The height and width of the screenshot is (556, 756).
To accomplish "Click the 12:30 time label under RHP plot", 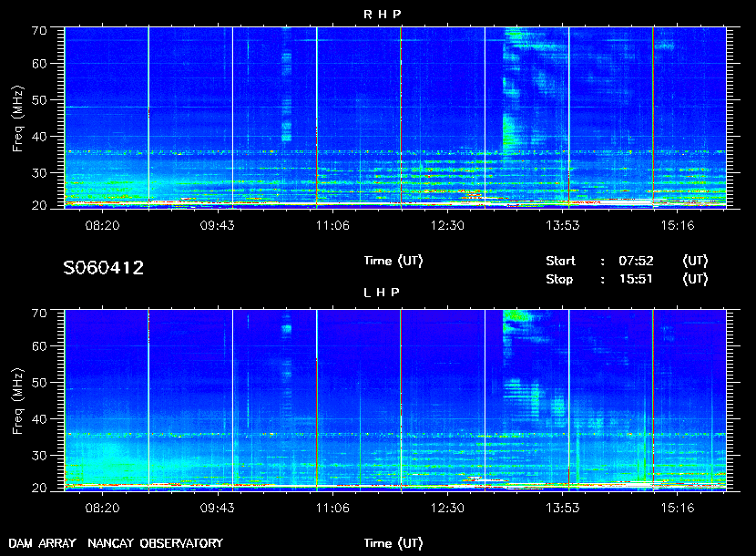I will (447, 225).
